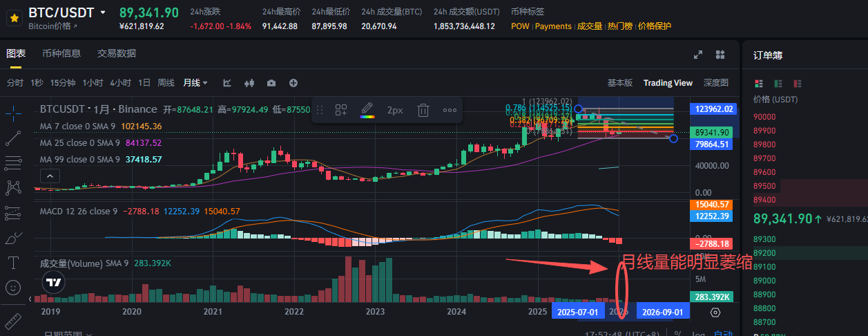Image resolution: width=868 pixels, height=336 pixels.
Task: Open technical indicators panel
Action: click(x=227, y=83)
